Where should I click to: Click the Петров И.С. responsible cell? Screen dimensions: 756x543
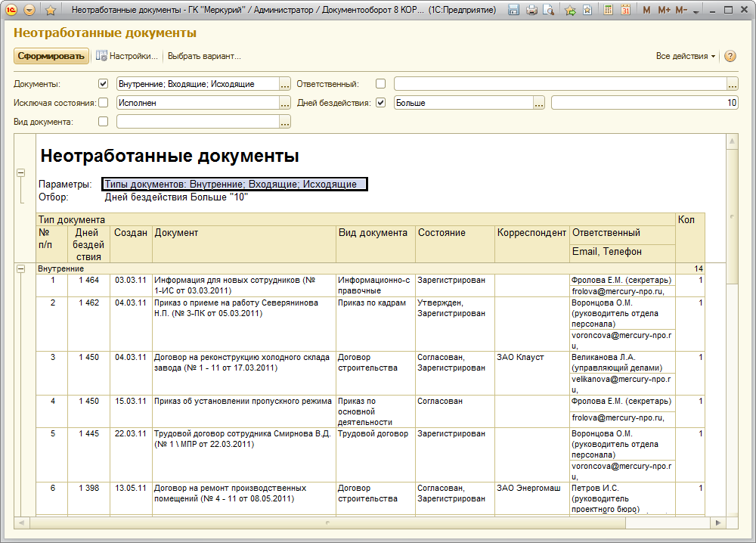(622, 498)
